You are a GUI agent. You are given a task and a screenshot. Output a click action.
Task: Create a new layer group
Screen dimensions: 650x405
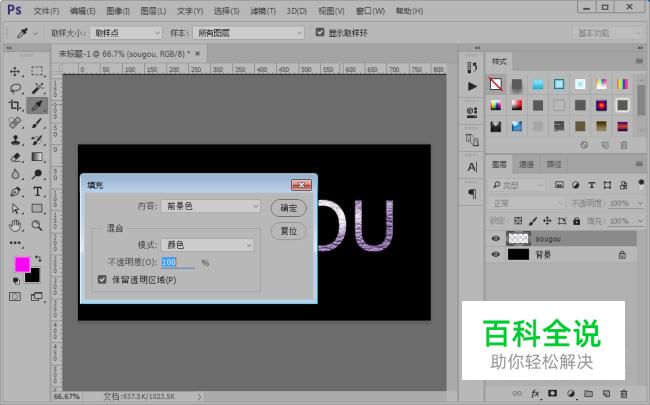pos(588,393)
